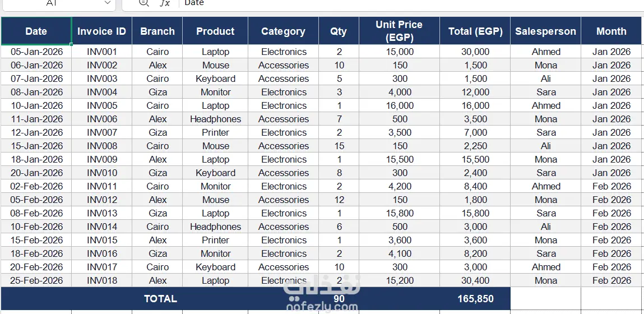
Task: Select the Salesperson header cell
Action: pyautogui.click(x=545, y=31)
